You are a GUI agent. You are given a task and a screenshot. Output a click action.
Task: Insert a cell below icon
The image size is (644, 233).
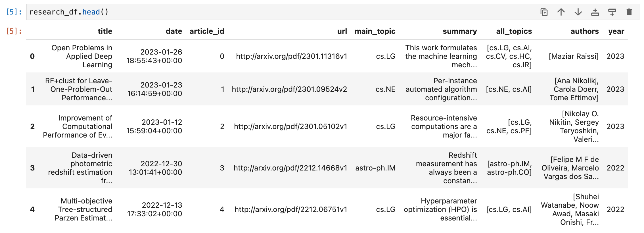(612, 12)
